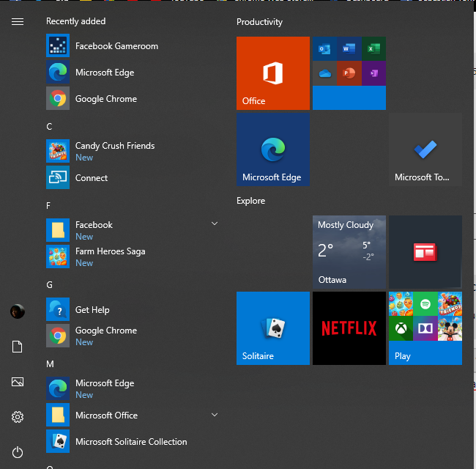
Task: Open the Get Help app
Action: coord(92,310)
